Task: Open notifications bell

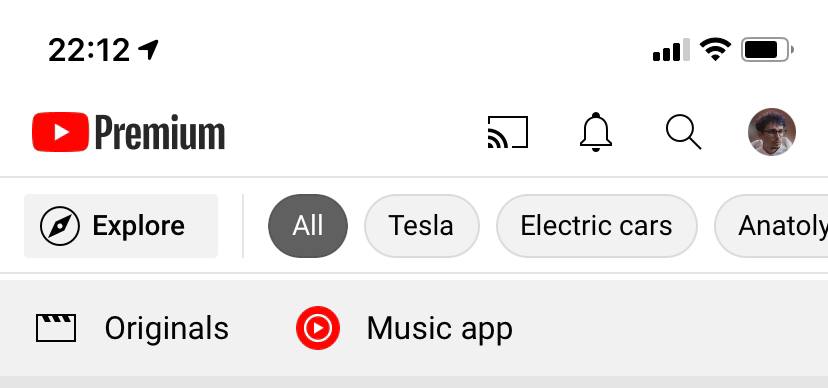Action: 596,132
